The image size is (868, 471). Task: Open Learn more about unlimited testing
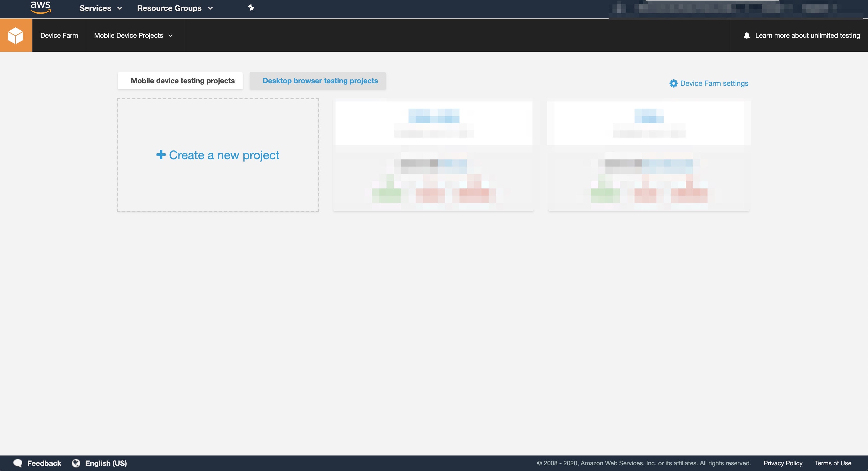click(x=807, y=35)
